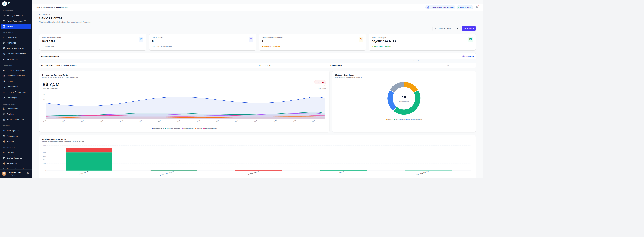Toggle Pendente legend entry in donut chart
Viewport: 644px width, 237px height.
click(389, 120)
